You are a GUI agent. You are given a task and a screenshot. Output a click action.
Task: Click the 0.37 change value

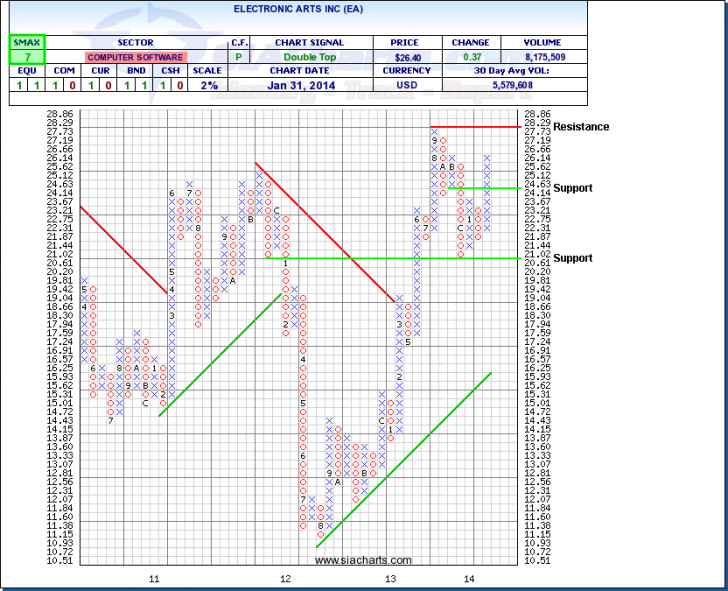coord(469,58)
